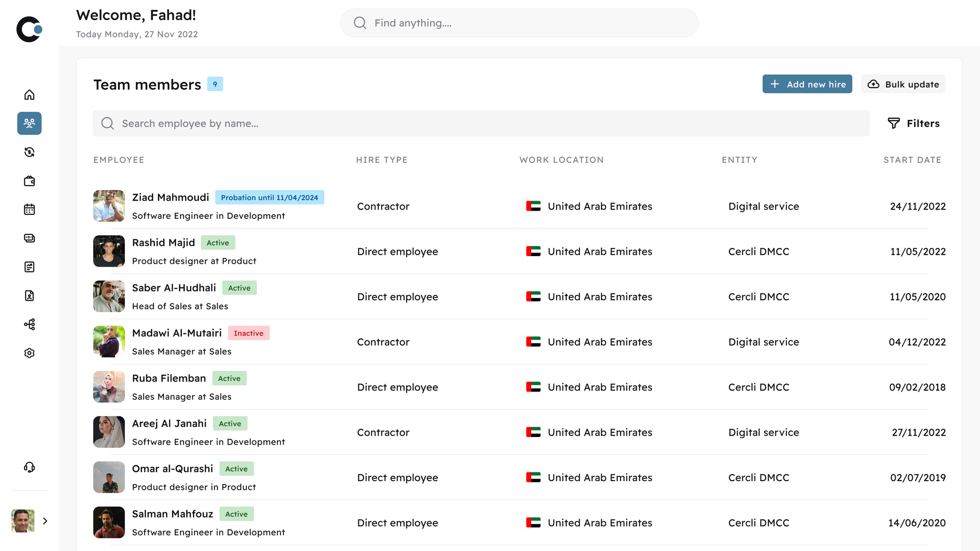Click the magnifier in Find anything bar
The image size is (980, 551).
(x=360, y=23)
